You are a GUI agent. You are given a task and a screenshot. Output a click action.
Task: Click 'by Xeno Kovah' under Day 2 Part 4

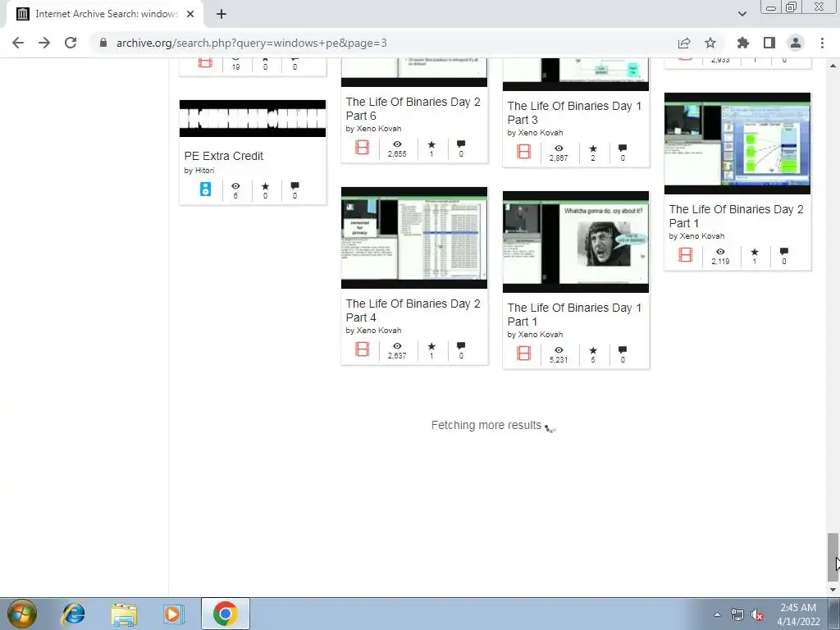(x=373, y=331)
